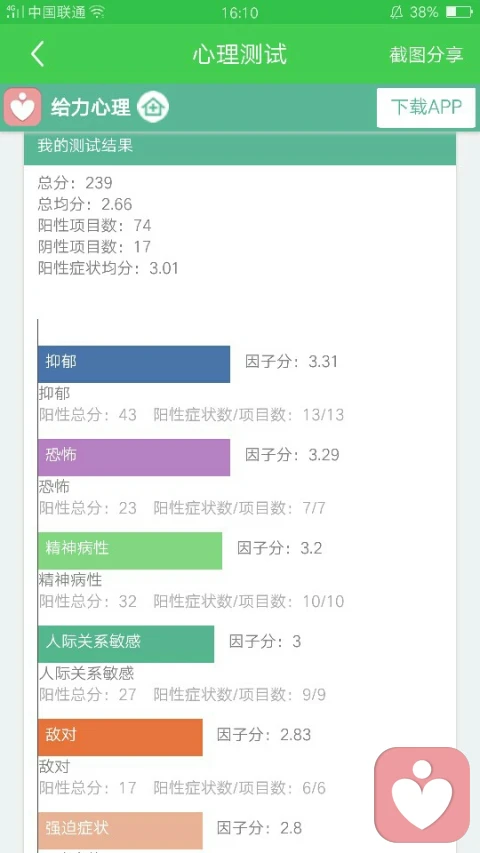Image resolution: width=480 pixels, height=853 pixels.
Task: Select the teal 人际关系敏感 bar
Action: [x=126, y=644]
